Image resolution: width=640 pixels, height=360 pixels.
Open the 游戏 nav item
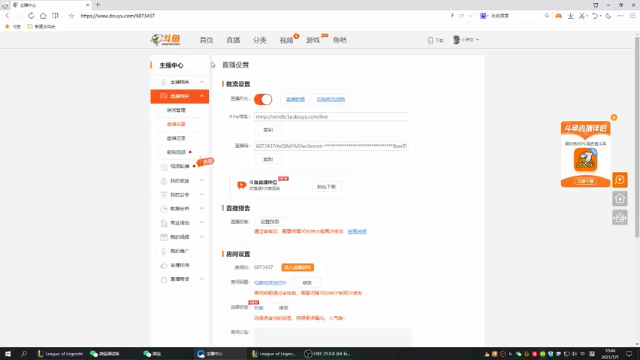click(x=313, y=40)
